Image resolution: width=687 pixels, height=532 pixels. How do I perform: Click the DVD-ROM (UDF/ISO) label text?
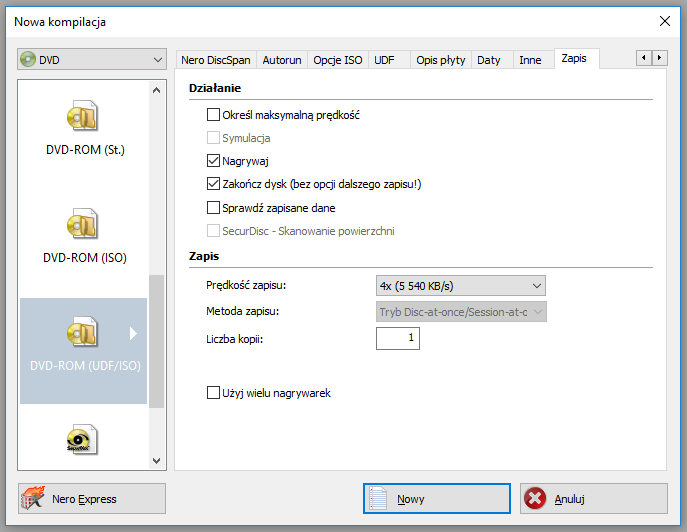[x=85, y=365]
